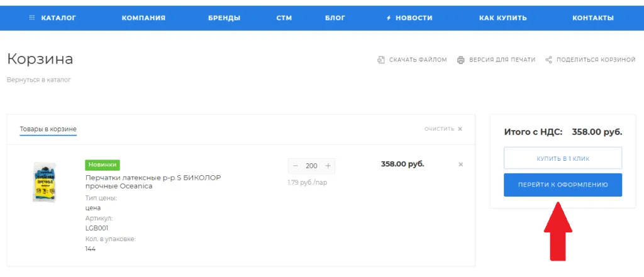Click the share cart icon
Image resolution: width=644 pixels, height=277 pixels.
[548, 60]
